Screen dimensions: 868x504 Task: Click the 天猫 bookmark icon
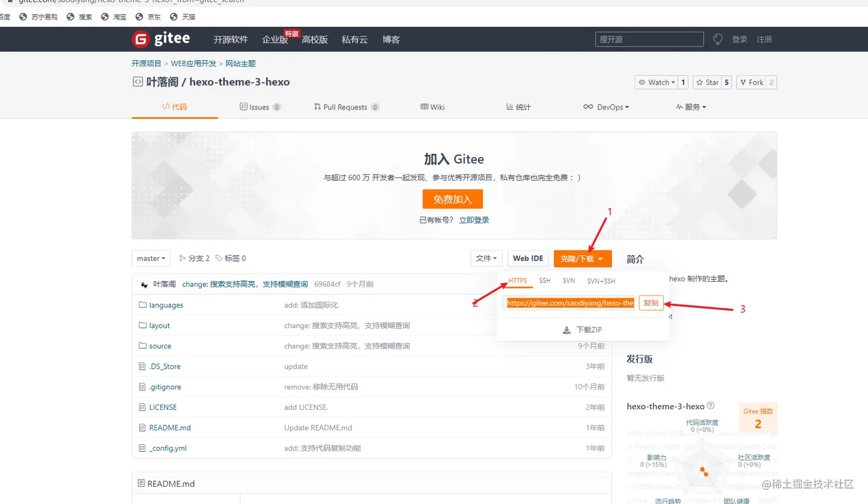(x=174, y=17)
